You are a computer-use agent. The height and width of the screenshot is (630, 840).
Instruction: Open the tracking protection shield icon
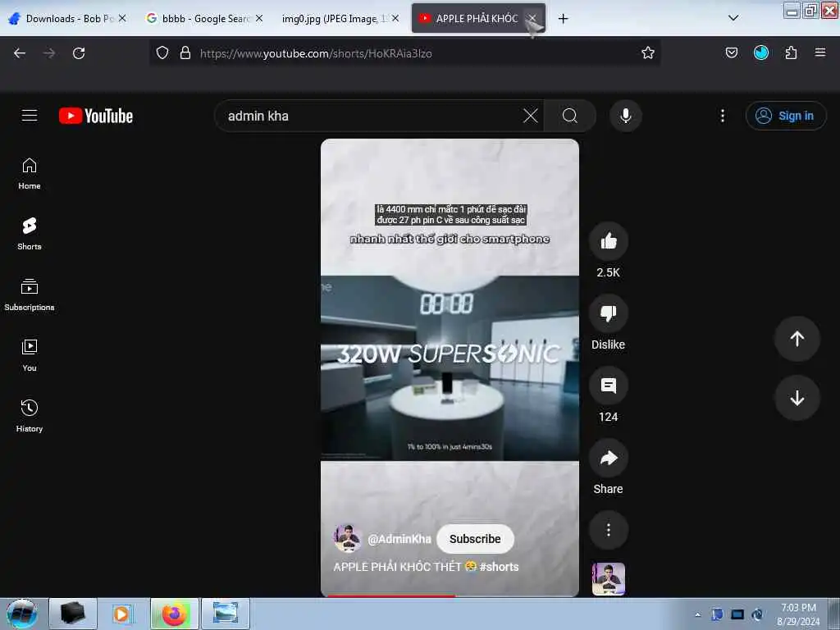(x=162, y=52)
